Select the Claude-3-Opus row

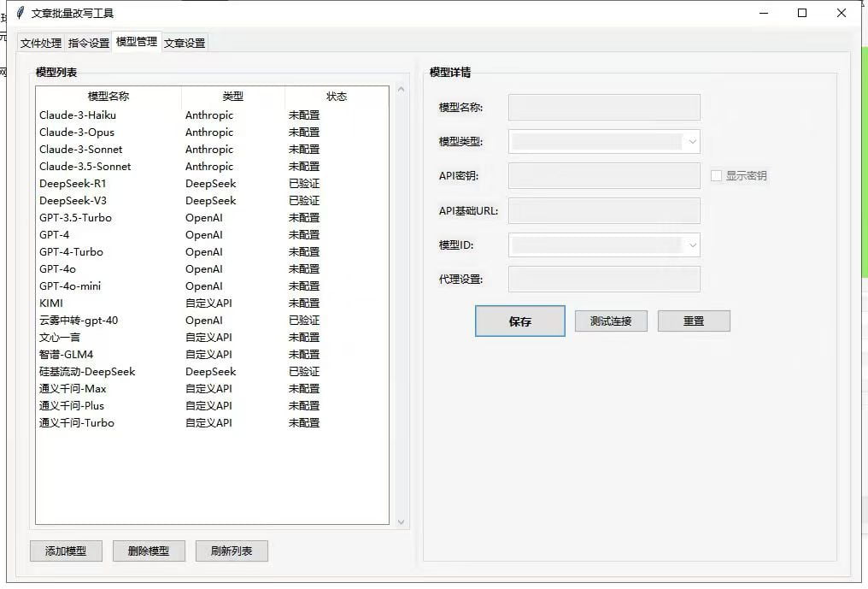tap(212, 133)
